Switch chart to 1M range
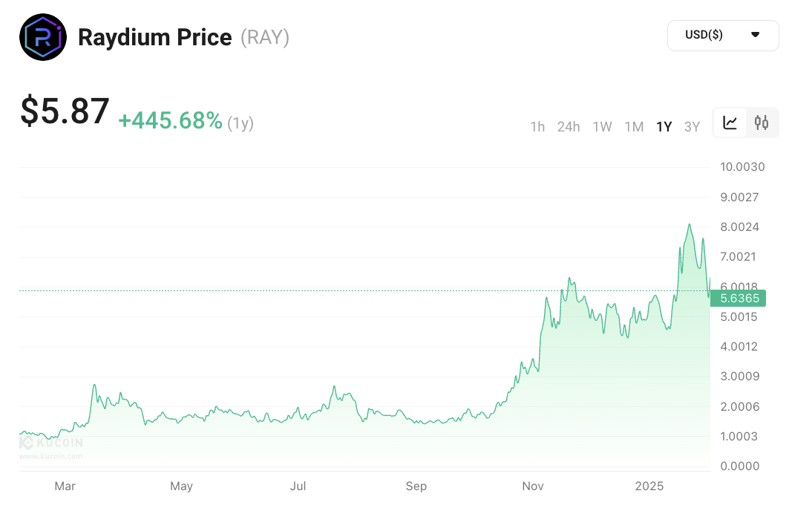The image size is (812, 508). (634, 126)
